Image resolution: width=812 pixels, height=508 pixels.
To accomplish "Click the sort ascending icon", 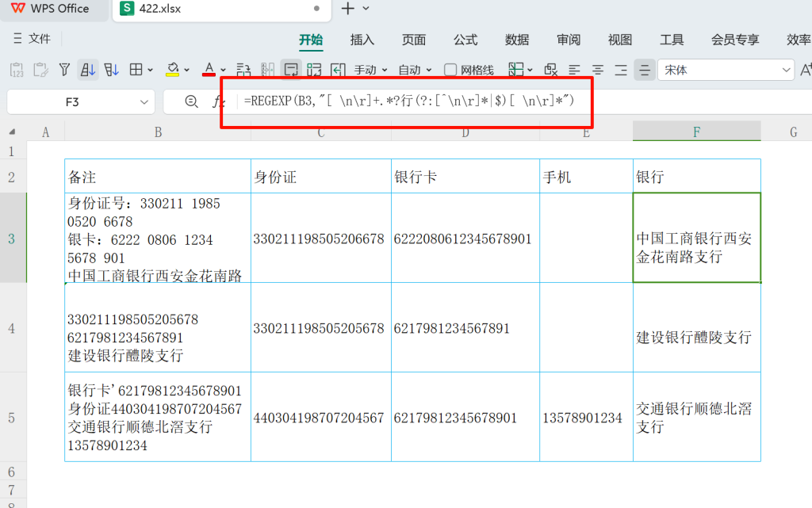I will (87, 70).
